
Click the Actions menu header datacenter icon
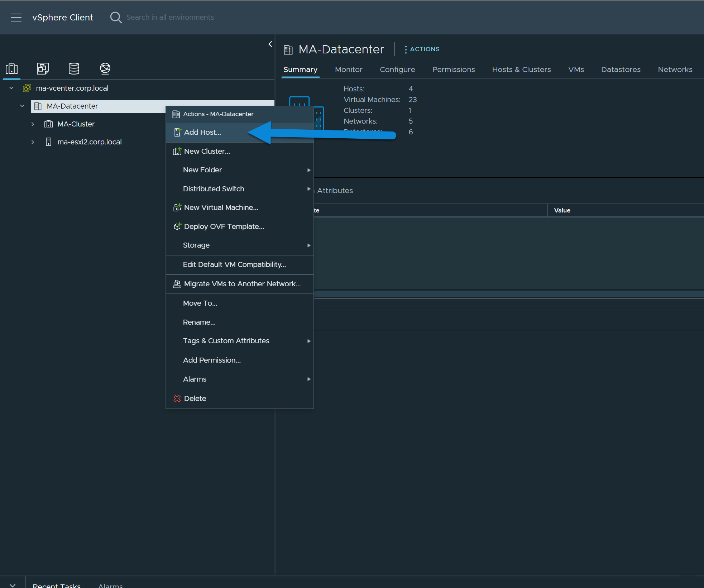pyautogui.click(x=176, y=114)
